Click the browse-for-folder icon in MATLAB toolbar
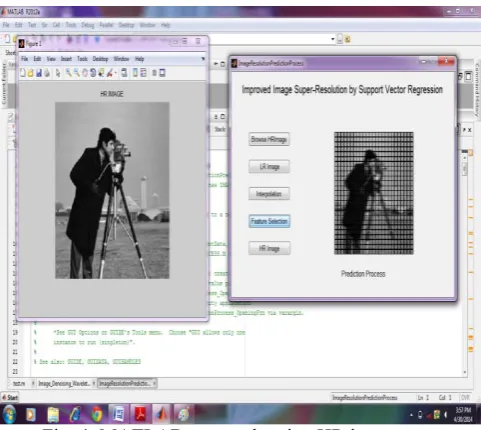This screenshot has width=481, height=430. [x=340, y=39]
